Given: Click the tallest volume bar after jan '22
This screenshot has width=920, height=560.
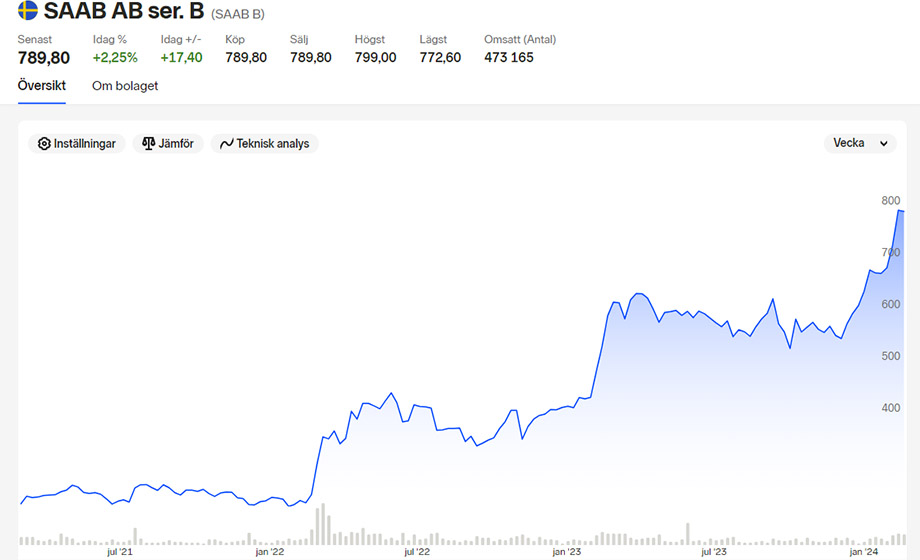Looking at the screenshot, I should click(324, 527).
